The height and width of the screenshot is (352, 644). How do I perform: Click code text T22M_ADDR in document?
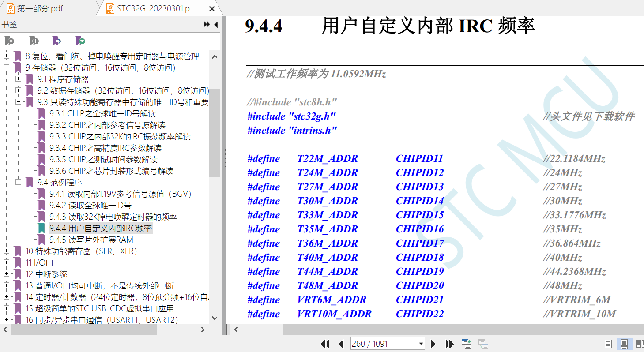[328, 159]
